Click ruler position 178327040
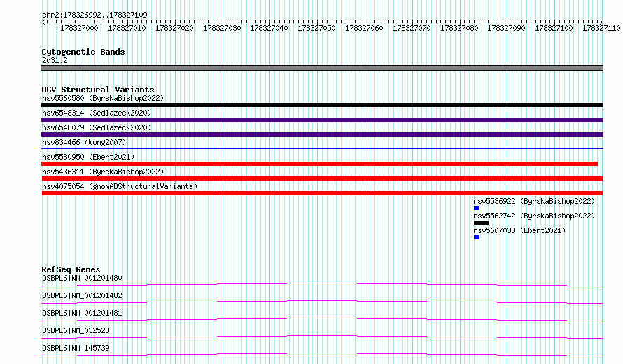 pyautogui.click(x=269, y=28)
